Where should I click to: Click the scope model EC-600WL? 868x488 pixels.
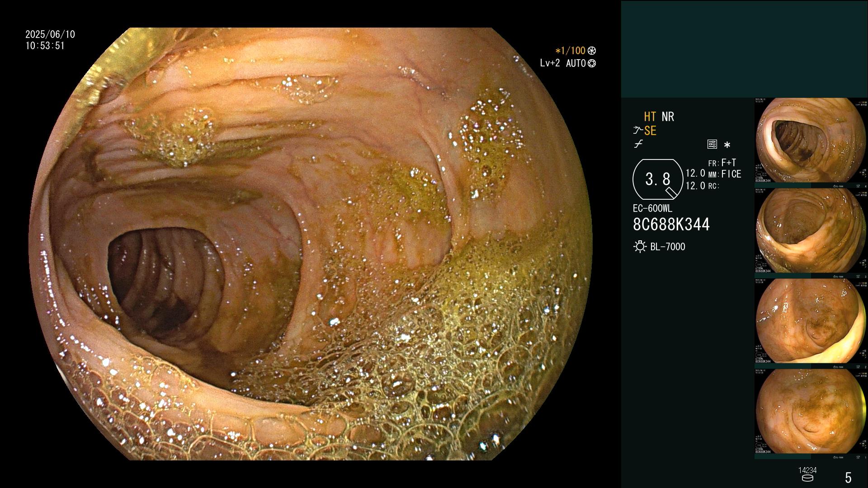pyautogui.click(x=652, y=208)
